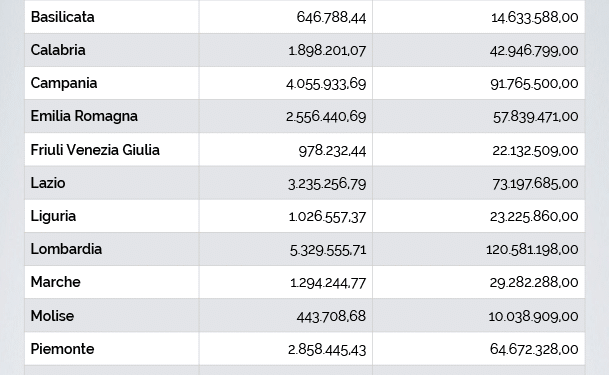Click the Liguria figure 1.026.557,37

click(327, 217)
